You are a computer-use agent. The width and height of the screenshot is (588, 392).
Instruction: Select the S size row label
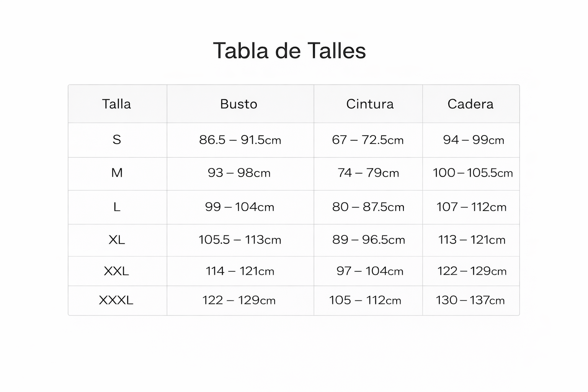click(117, 140)
